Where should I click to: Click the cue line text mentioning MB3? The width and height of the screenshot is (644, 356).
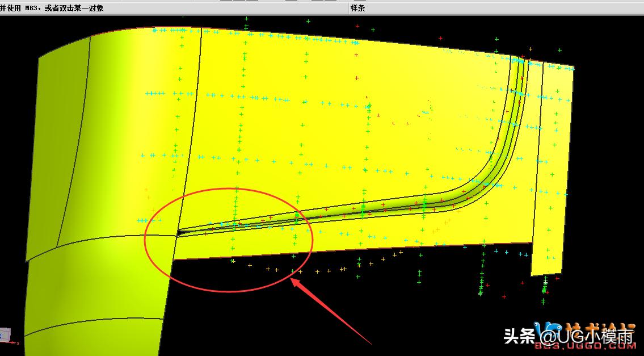coord(52,8)
